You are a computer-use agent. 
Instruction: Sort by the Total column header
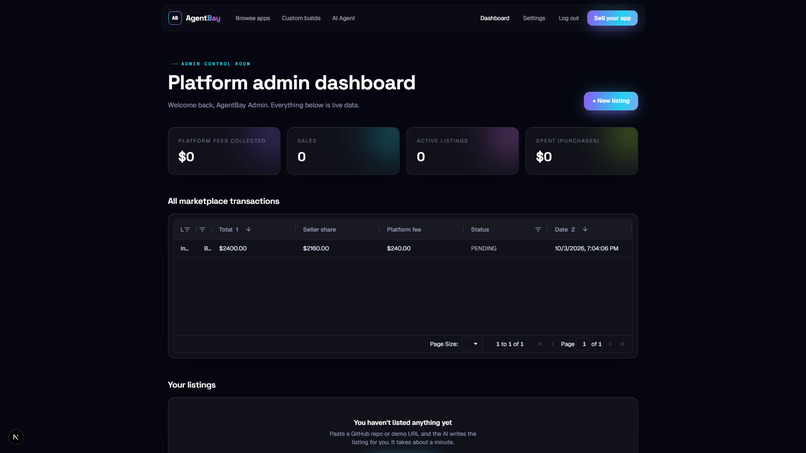[x=226, y=229]
